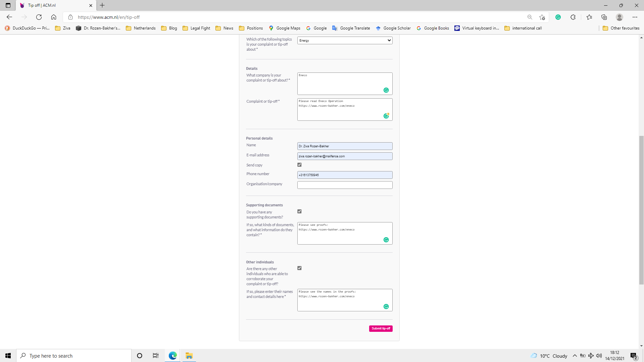Click the Grammarly icon in the address bar
Image resolution: width=644 pixels, height=362 pixels.
tap(558, 17)
